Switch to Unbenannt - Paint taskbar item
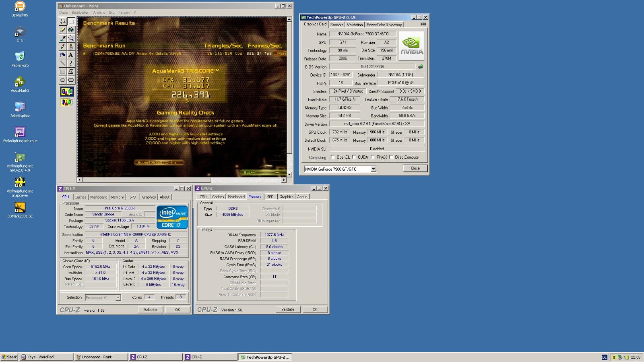Screen dimensions: 644x362 click(101, 357)
